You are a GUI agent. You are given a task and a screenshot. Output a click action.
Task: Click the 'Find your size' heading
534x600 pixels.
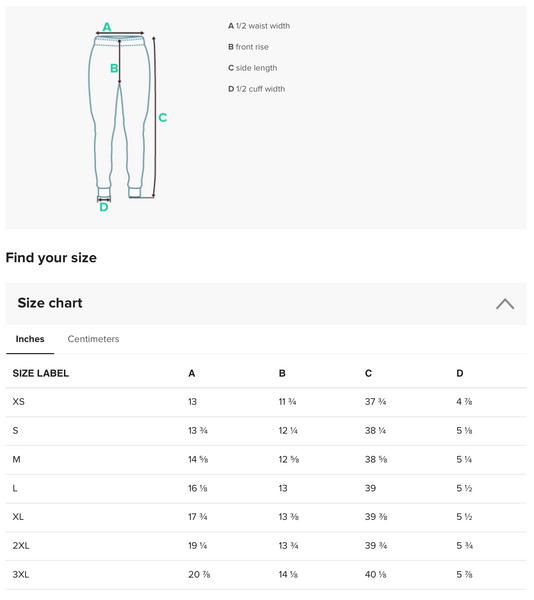coord(52,260)
